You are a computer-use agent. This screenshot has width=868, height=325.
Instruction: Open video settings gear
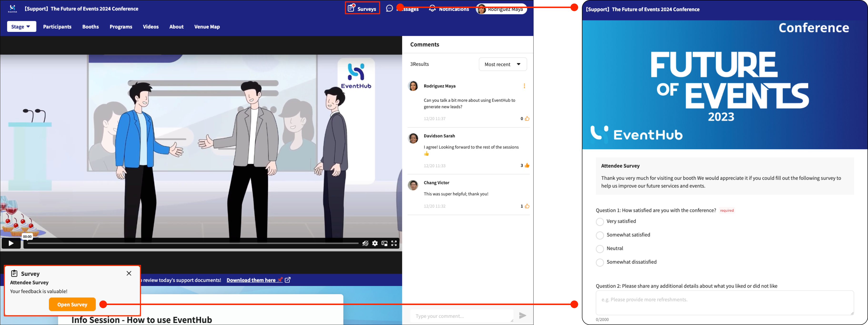point(375,243)
